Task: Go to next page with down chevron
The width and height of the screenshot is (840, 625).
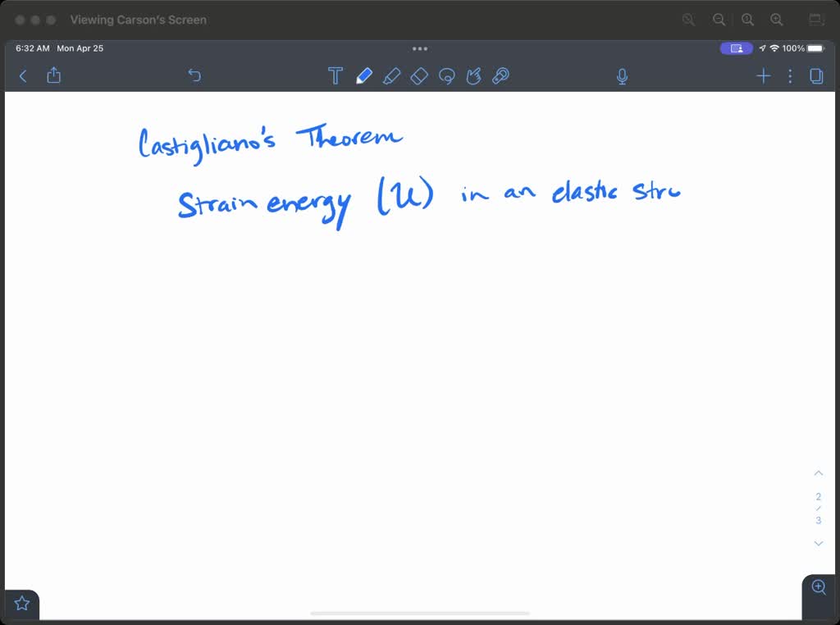Action: click(x=818, y=543)
